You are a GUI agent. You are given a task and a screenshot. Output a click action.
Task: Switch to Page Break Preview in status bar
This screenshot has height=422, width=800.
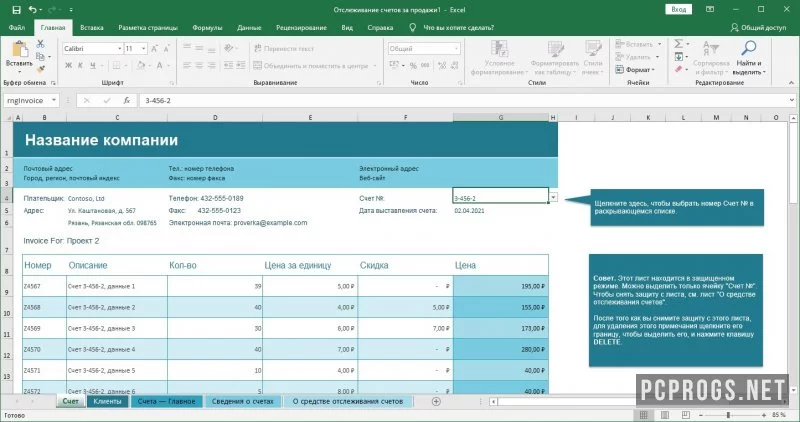click(x=686, y=415)
